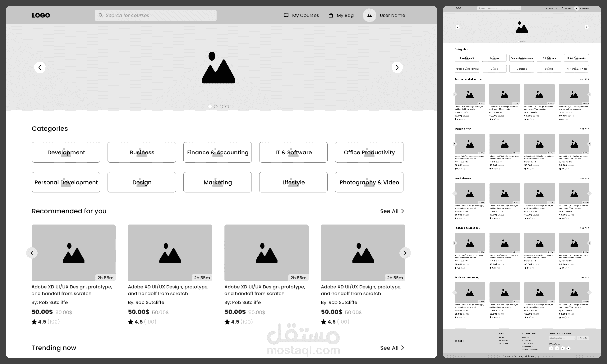Image resolution: width=607 pixels, height=364 pixels.
Task: Go to previous large hero slide with left arrow
Action: [x=40, y=67]
